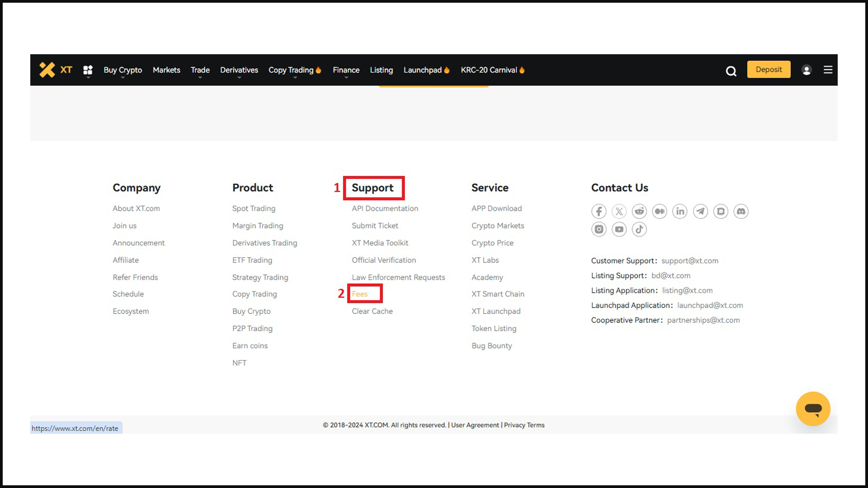Viewport: 868px width, 488px height.
Task: Open the Telegram social icon
Action: (700, 211)
